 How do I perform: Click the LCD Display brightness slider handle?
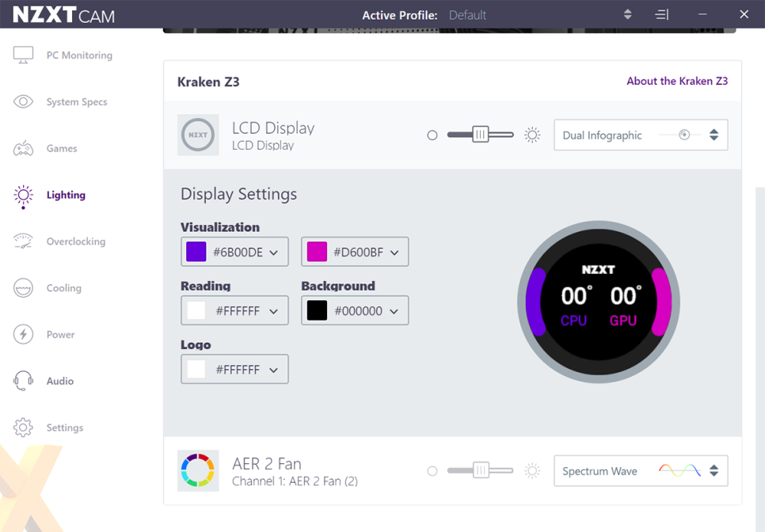(x=481, y=135)
